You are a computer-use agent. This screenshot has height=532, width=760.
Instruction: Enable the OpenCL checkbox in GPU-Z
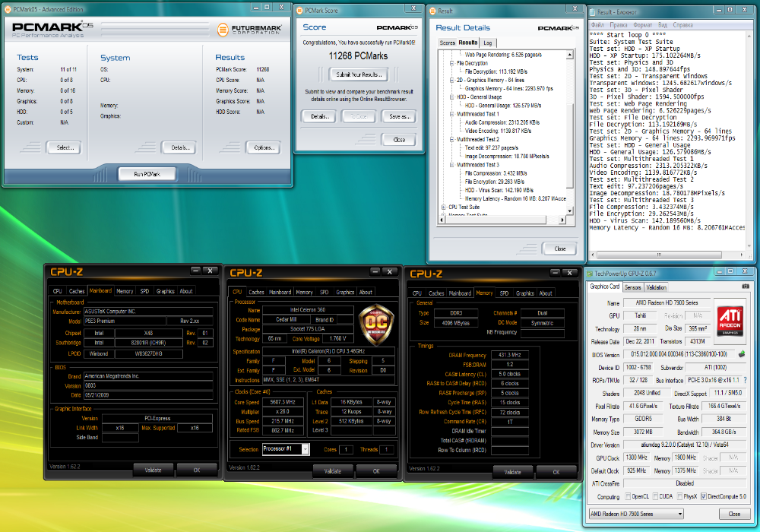[629, 496]
